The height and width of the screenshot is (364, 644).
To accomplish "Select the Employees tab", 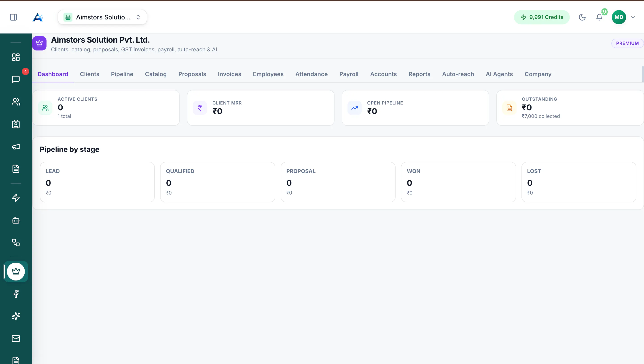I will (x=268, y=74).
